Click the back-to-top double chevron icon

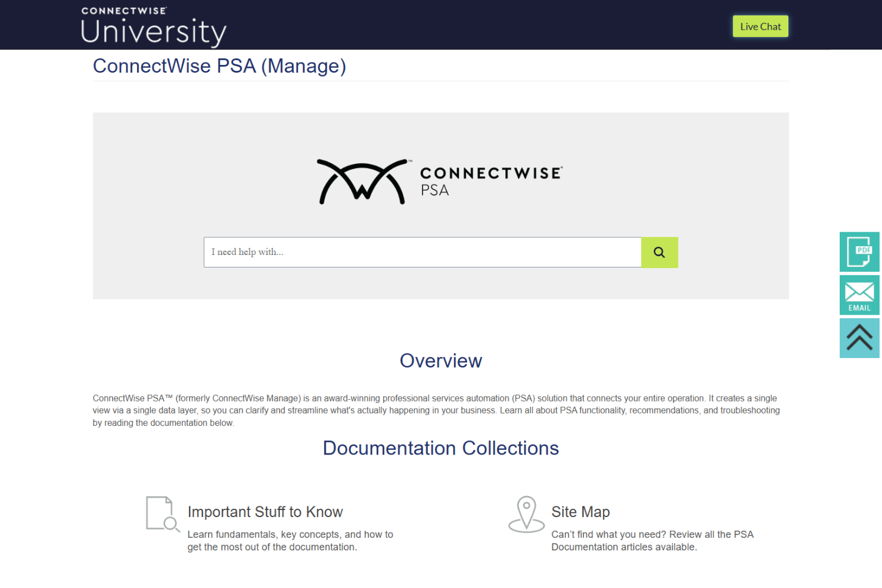(x=859, y=338)
